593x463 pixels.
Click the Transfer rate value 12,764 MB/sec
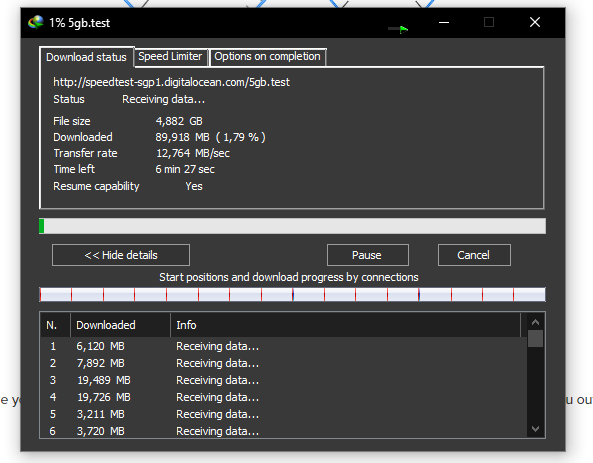click(x=193, y=153)
